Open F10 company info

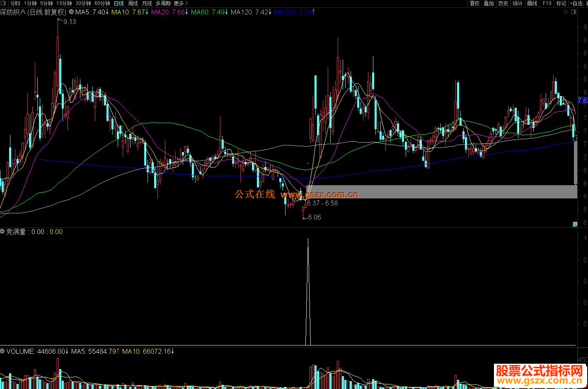(x=547, y=3)
